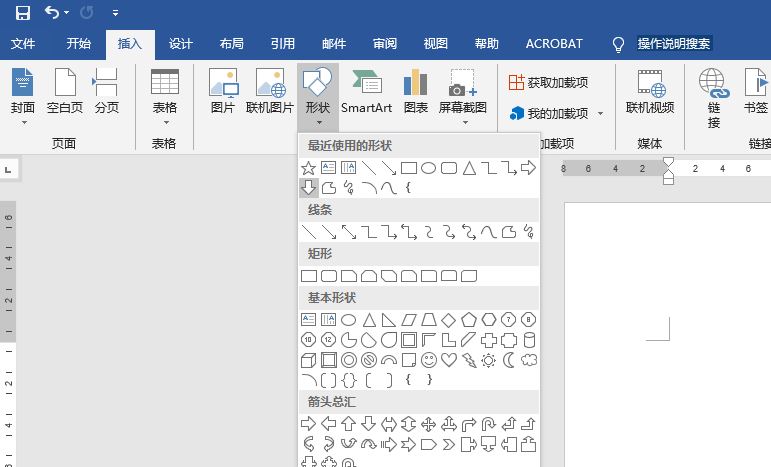Pick the cube shape in 基本形状
Image resolution: width=771 pixels, height=467 pixels.
click(x=308, y=360)
